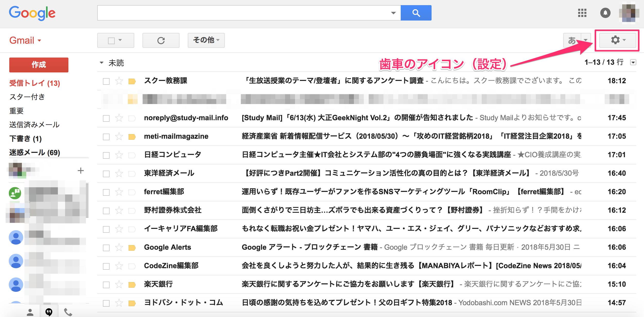Image resolution: width=644 pixels, height=317 pixels.
Task: Open 迷惑メール (69) folder
Action: click(35, 153)
